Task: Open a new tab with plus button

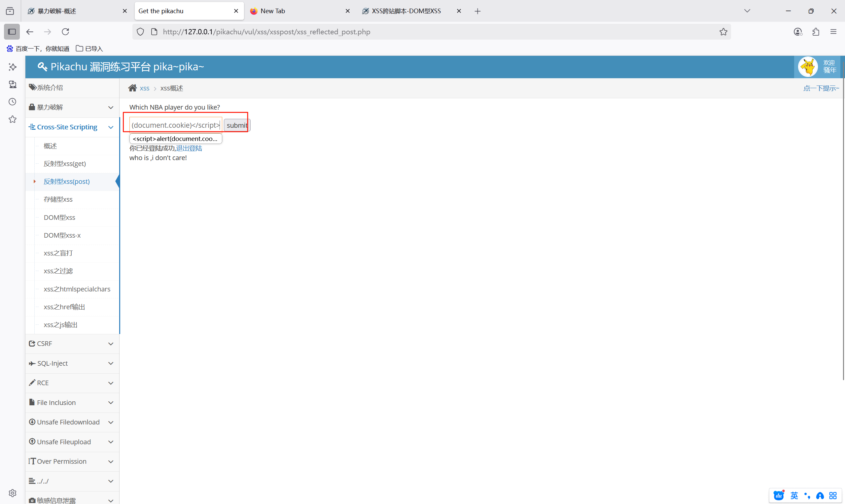Action: pyautogui.click(x=478, y=11)
